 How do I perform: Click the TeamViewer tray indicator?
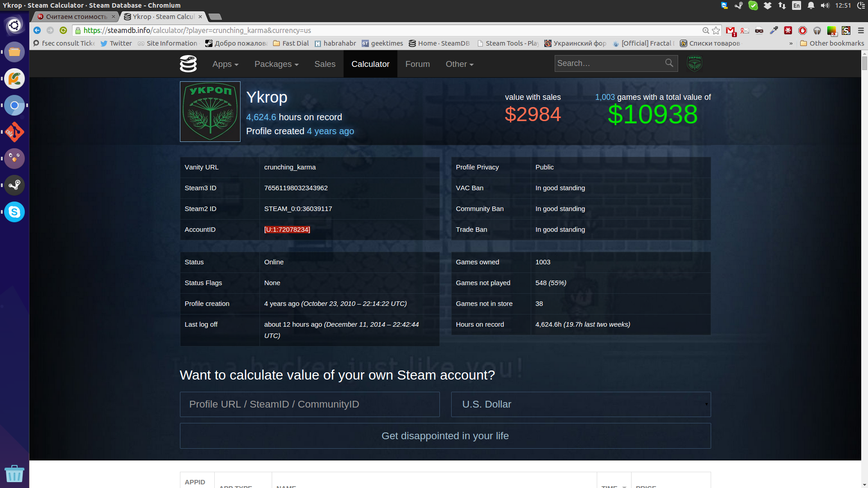point(725,5)
